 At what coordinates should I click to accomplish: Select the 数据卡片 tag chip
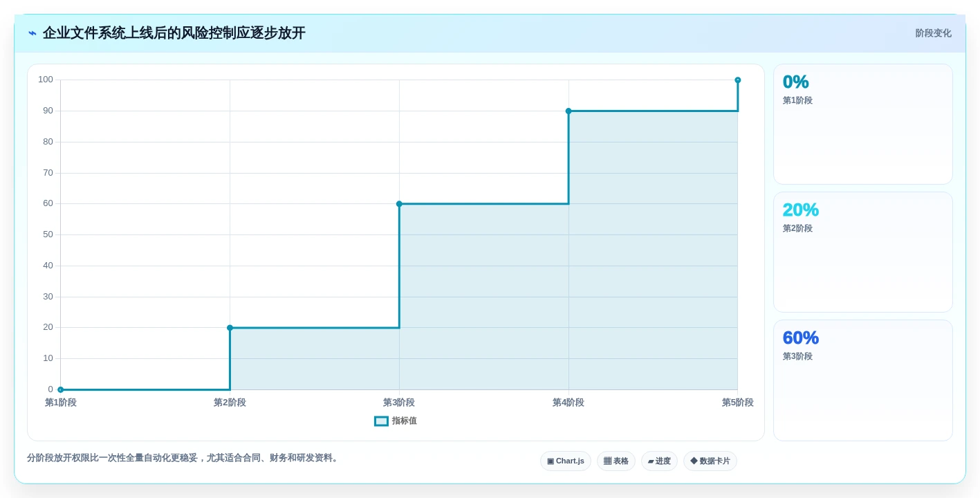coord(710,461)
